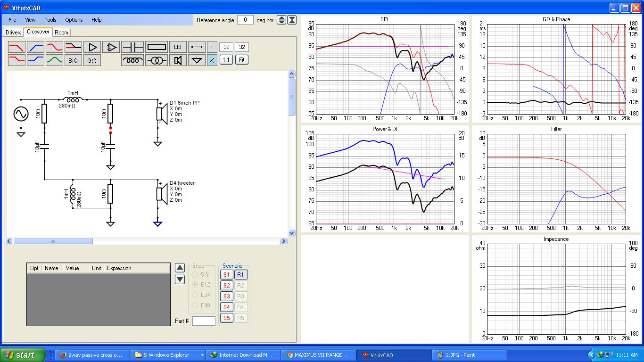
Task: Toggle scenario S1
Action: 227,275
